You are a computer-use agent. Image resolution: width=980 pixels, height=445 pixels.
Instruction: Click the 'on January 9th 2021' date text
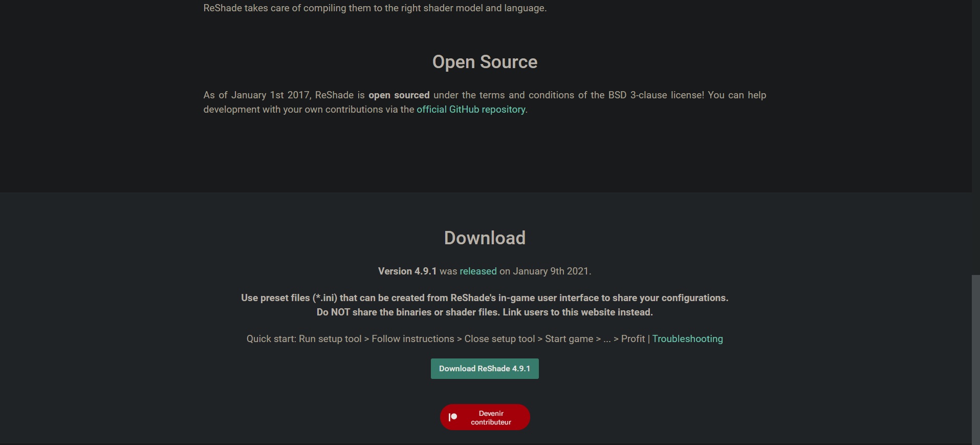tap(546, 271)
